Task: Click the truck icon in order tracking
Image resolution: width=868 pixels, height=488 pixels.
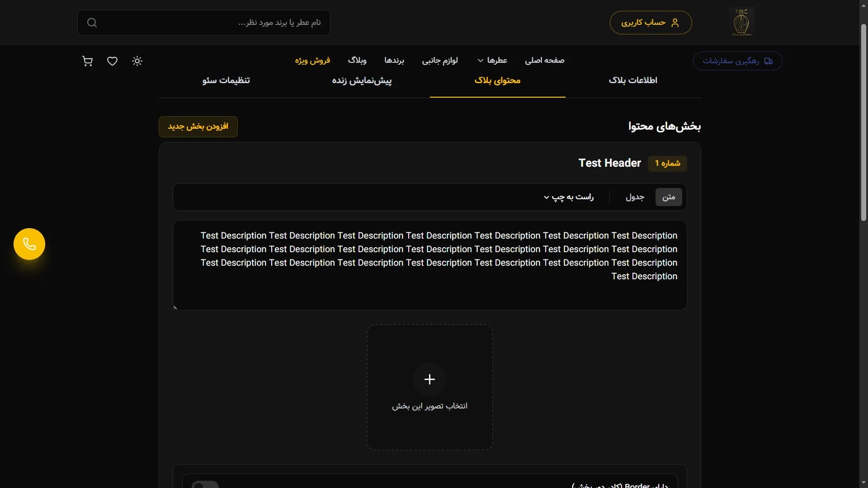Action: (768, 61)
